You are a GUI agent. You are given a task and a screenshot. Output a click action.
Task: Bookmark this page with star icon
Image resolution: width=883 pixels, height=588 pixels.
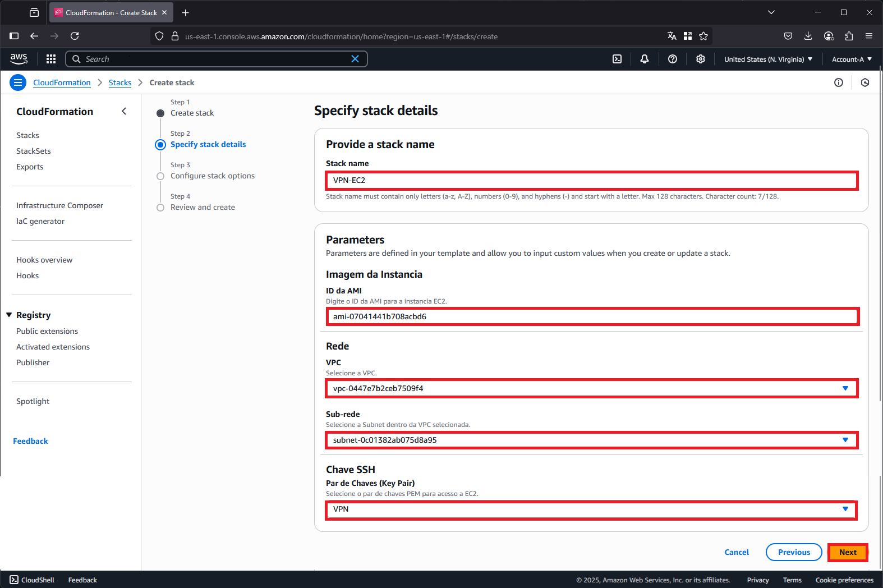point(703,36)
